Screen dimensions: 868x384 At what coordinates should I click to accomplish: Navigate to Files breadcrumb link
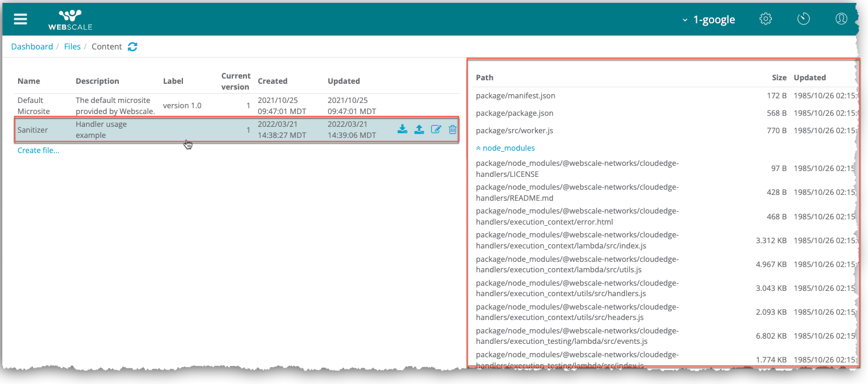[72, 47]
